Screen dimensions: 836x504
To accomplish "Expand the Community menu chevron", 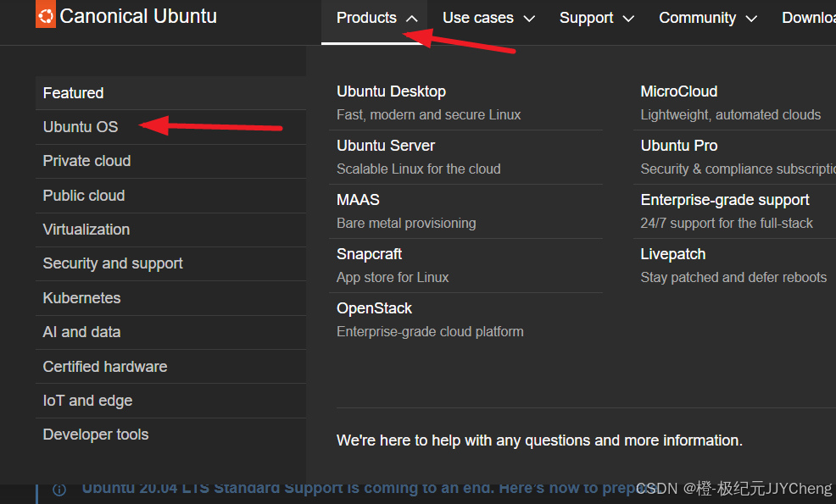I will (751, 19).
